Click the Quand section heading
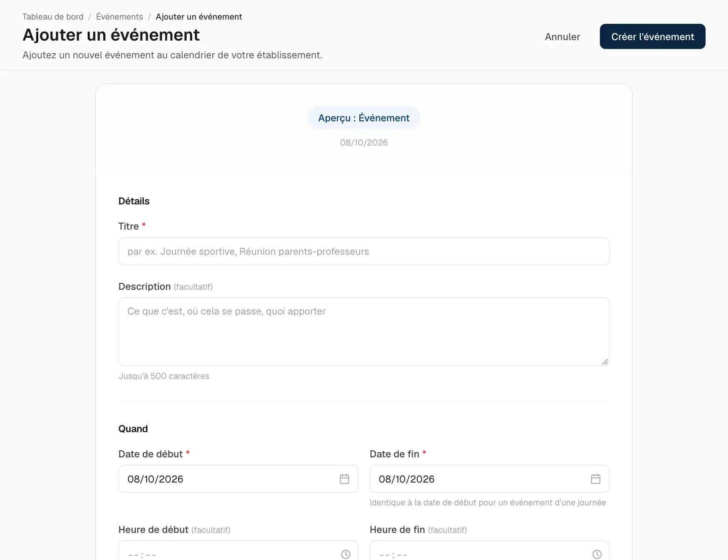The width and height of the screenshot is (728, 560). 133,429
